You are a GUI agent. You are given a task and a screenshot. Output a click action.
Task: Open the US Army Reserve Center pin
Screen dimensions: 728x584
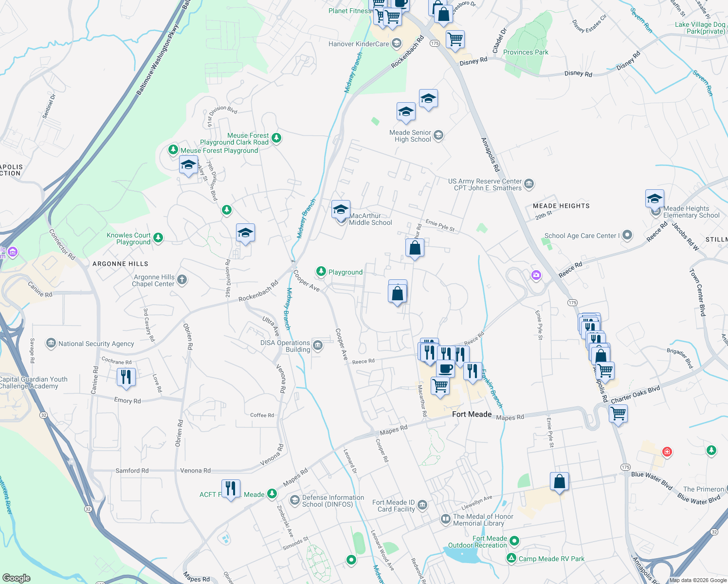[529, 184]
